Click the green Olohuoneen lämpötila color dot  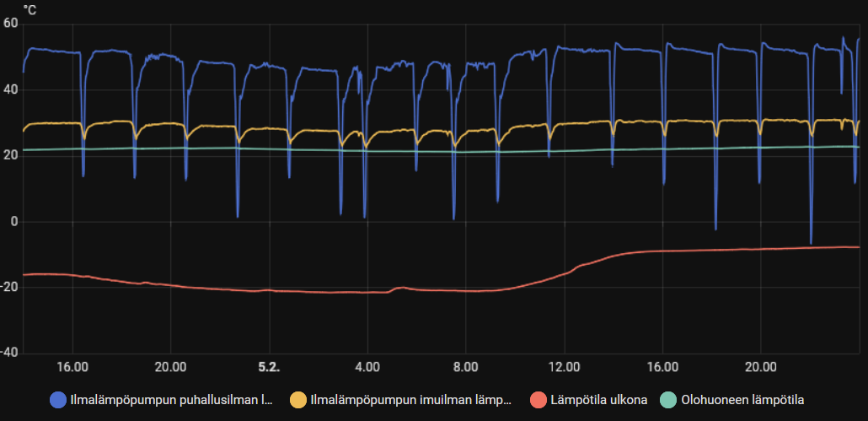pyautogui.click(x=668, y=400)
